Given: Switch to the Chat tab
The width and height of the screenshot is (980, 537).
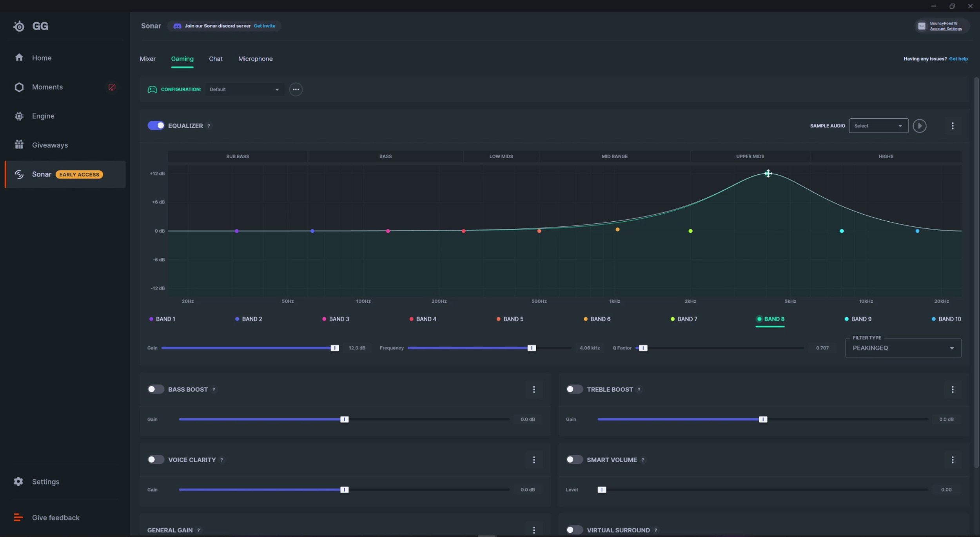Looking at the screenshot, I should 216,59.
